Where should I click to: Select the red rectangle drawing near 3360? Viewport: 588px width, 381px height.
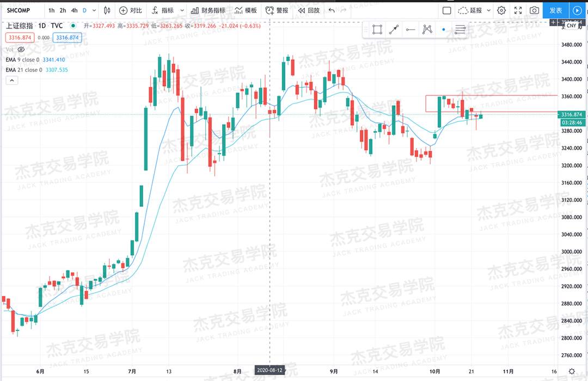click(x=491, y=103)
